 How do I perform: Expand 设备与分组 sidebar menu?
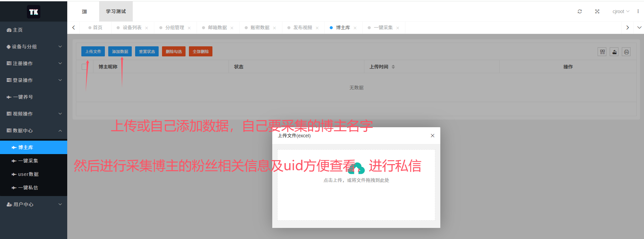[x=34, y=47]
